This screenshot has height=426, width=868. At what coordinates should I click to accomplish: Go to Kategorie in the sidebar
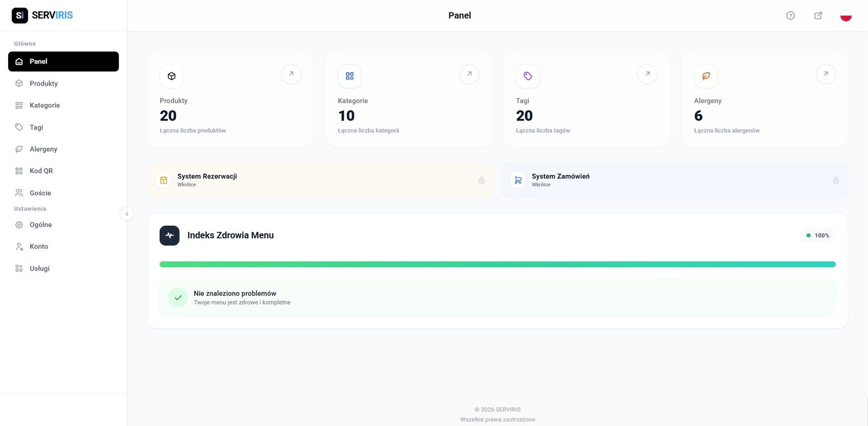tap(44, 105)
